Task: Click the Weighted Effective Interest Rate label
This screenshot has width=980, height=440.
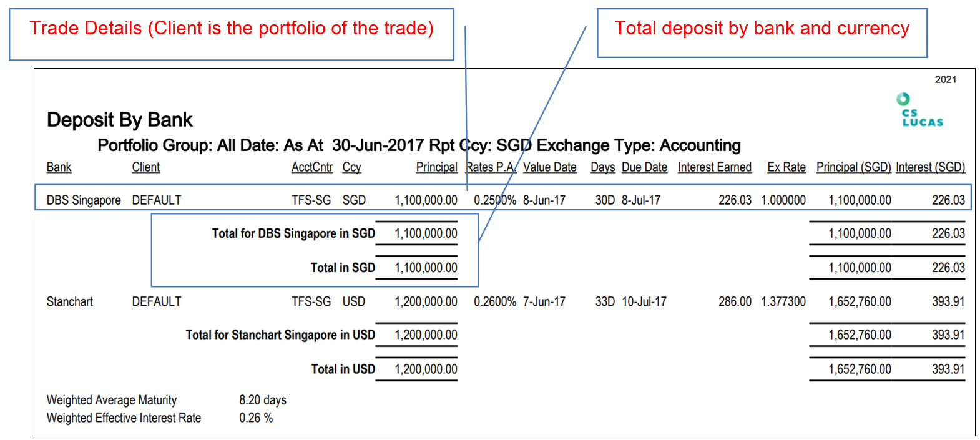Action: pos(124,418)
